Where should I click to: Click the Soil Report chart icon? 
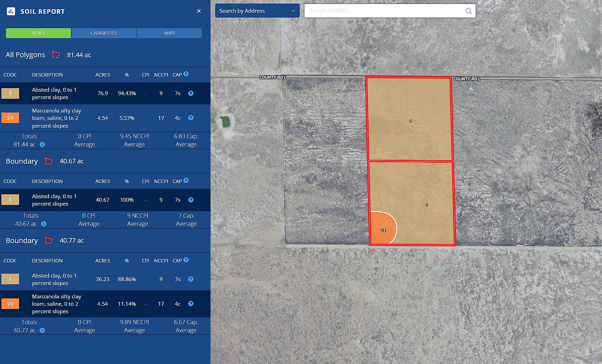[11, 11]
